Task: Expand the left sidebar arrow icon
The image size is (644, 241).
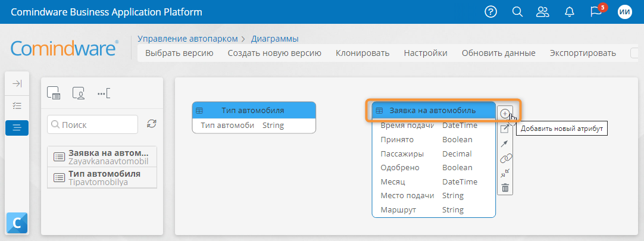Action: point(17,84)
